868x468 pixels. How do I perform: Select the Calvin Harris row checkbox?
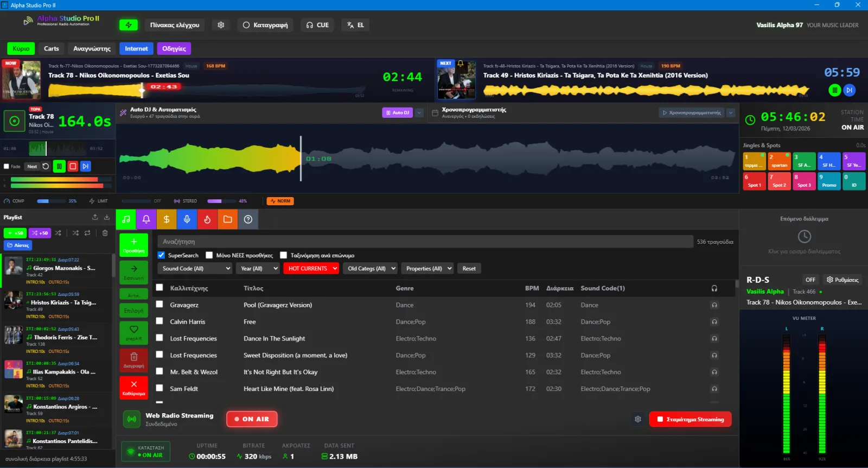(159, 321)
